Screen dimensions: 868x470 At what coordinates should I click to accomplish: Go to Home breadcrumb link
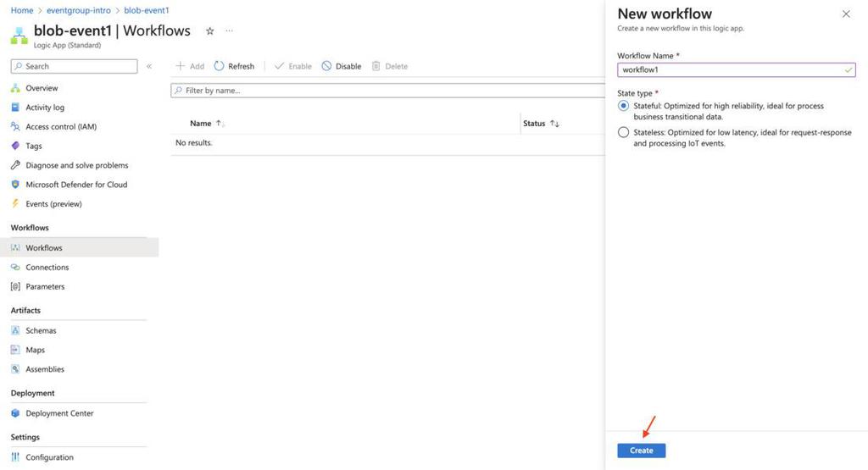click(22, 10)
